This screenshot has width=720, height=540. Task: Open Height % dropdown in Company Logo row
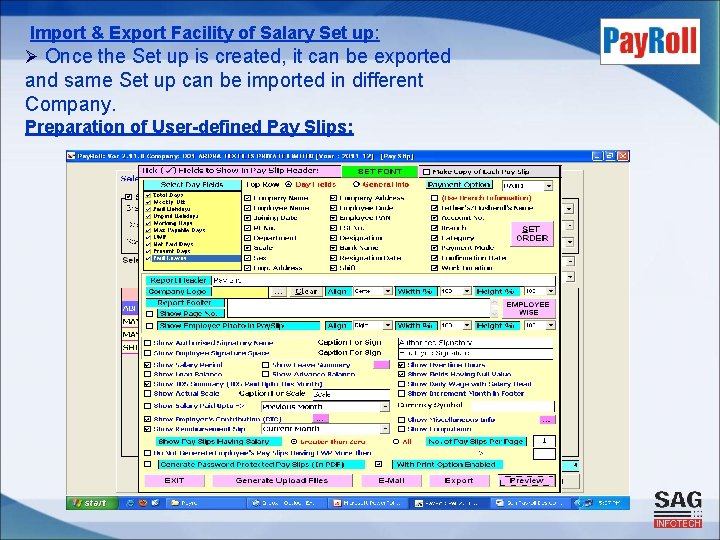551,292
